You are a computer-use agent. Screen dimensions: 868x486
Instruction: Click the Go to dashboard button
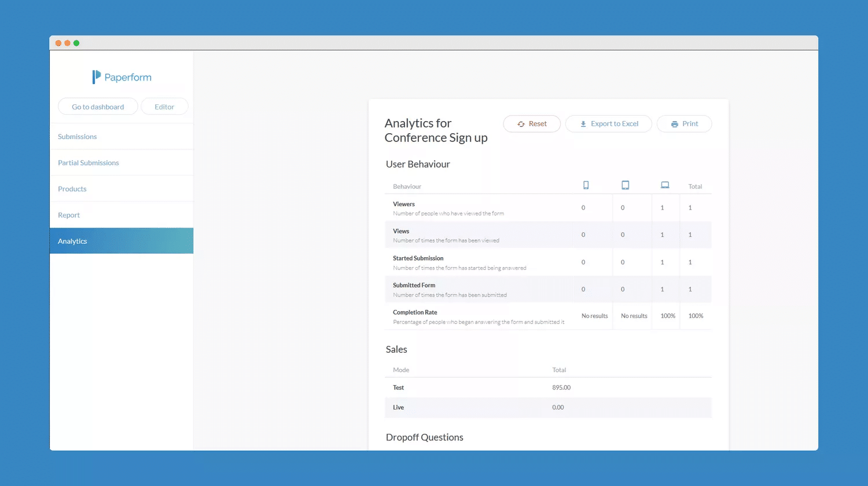pyautogui.click(x=98, y=106)
